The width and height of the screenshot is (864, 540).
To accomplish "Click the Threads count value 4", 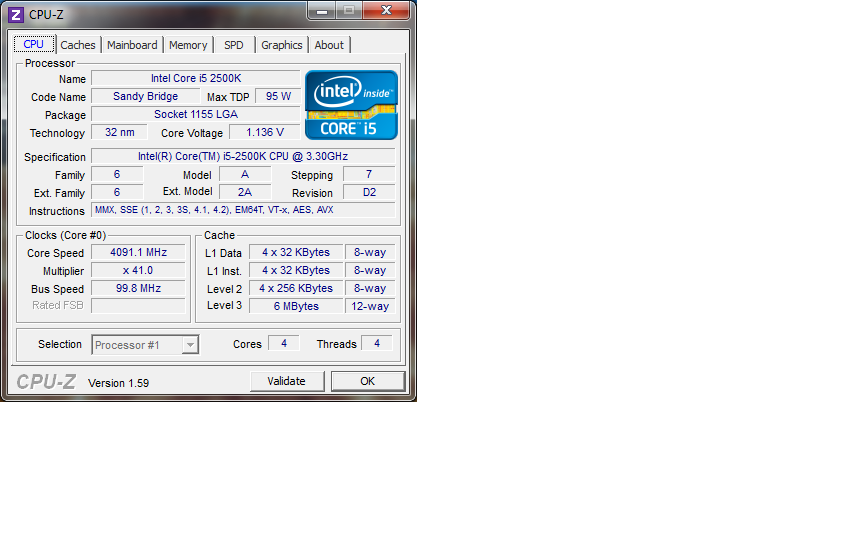I will pyautogui.click(x=377, y=343).
